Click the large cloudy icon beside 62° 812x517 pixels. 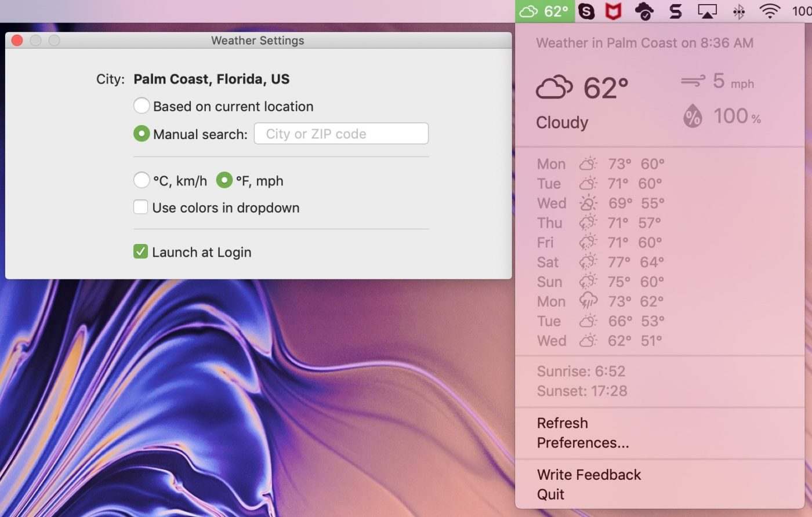pos(554,88)
